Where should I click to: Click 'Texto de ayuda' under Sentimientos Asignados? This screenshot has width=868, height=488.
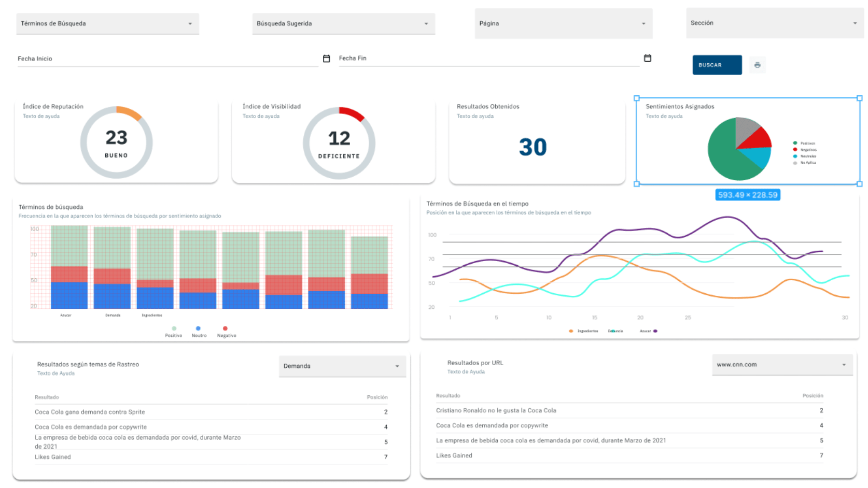[x=664, y=116]
